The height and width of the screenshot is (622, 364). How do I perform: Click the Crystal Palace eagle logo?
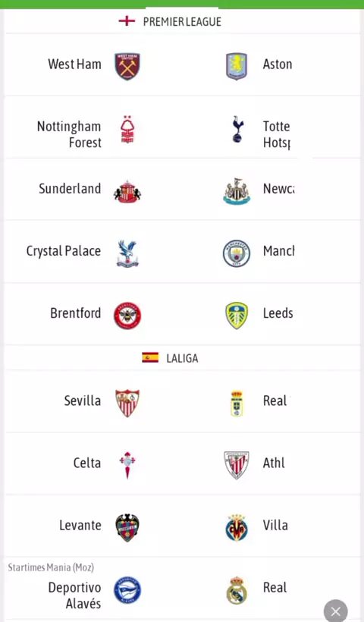point(127,253)
